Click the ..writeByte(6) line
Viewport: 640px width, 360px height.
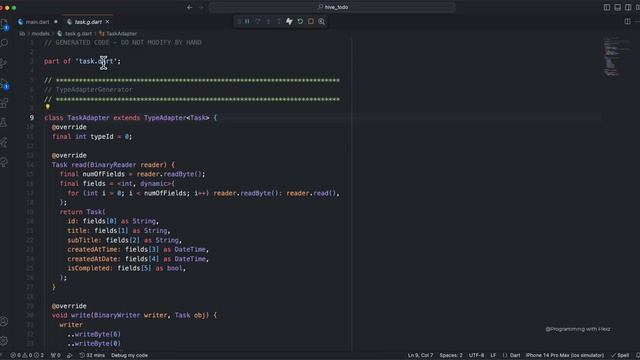94,334
